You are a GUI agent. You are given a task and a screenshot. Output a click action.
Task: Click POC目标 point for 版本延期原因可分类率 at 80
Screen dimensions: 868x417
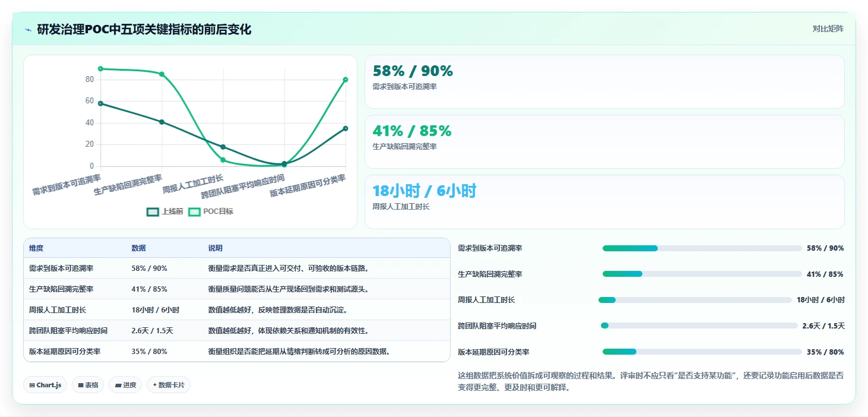point(346,80)
